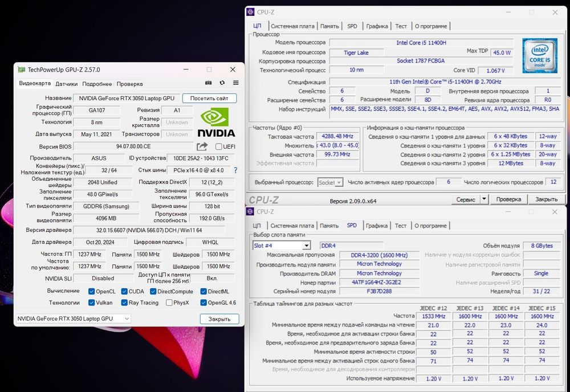The height and width of the screenshot is (392, 570).
Task: Click the bus interface question mark
Action: [235, 170]
